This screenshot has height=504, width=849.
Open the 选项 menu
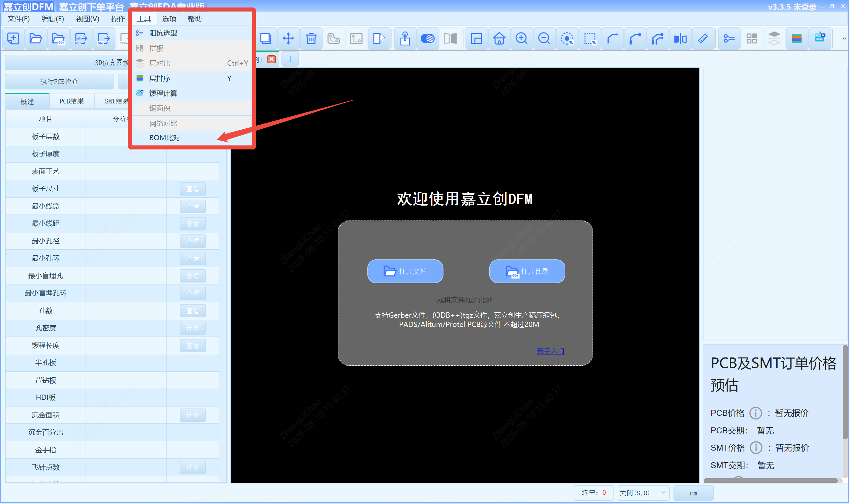169,19
